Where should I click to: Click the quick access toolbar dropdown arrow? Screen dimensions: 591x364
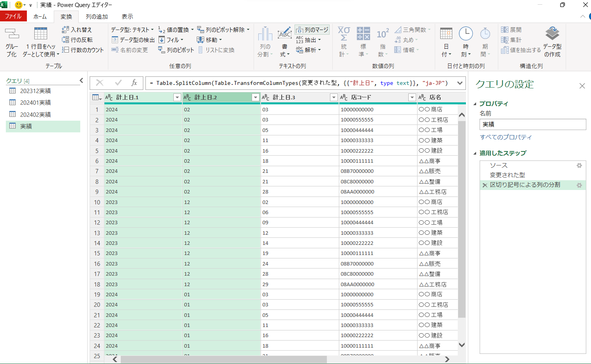click(30, 5)
